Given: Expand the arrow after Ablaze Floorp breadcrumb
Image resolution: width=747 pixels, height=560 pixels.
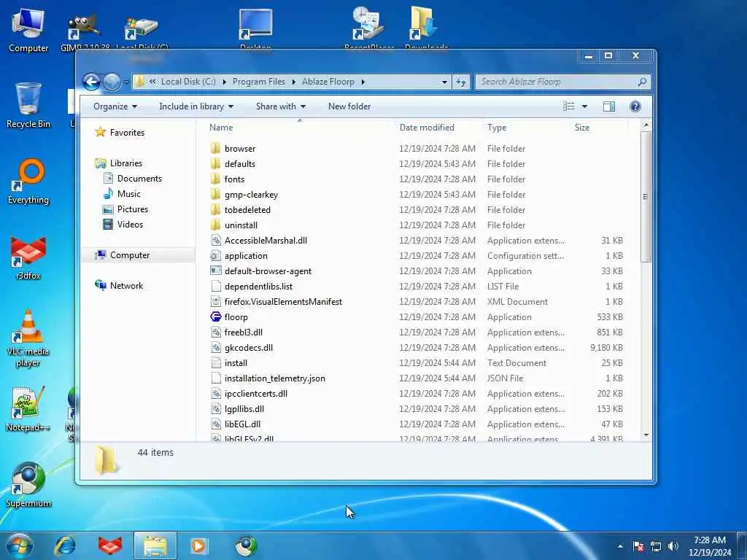Looking at the screenshot, I should 363,82.
